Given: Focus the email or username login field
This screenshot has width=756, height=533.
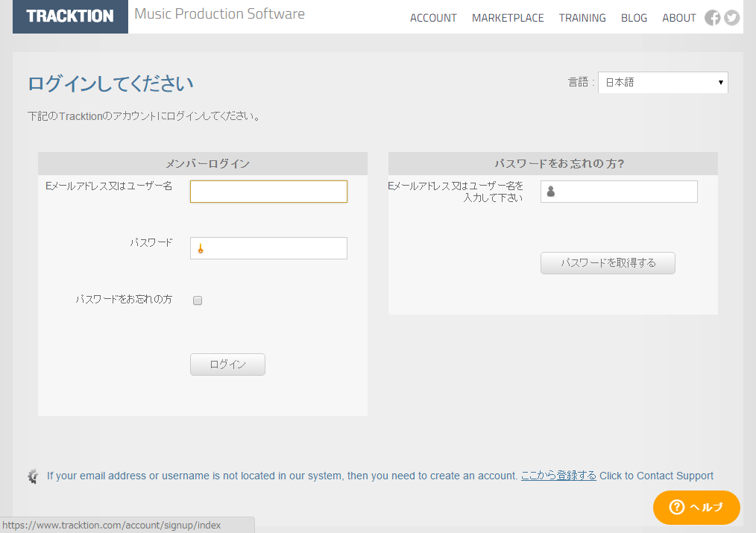Looking at the screenshot, I should coord(268,192).
